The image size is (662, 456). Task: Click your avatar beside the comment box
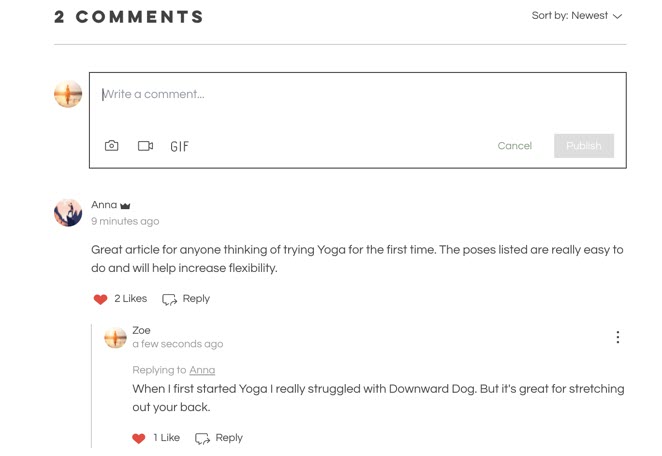[x=68, y=95]
